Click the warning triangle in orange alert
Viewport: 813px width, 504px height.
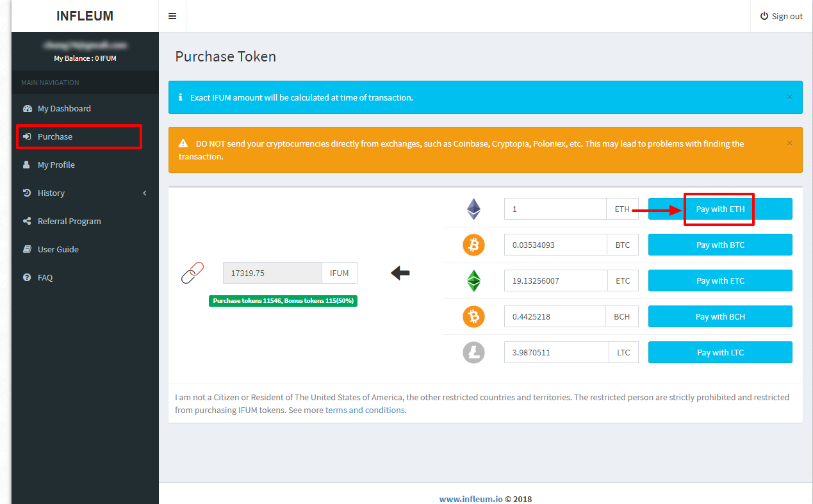point(183,143)
